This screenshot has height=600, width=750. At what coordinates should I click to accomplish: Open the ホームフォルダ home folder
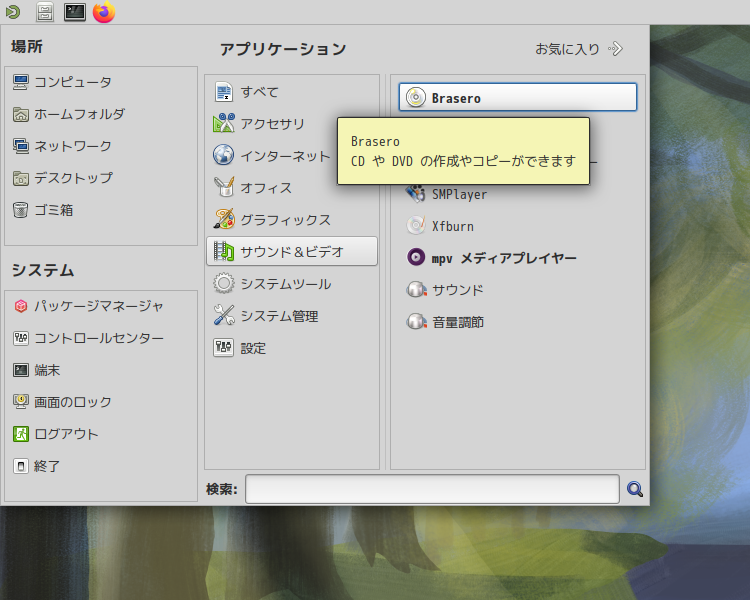click(x=69, y=114)
